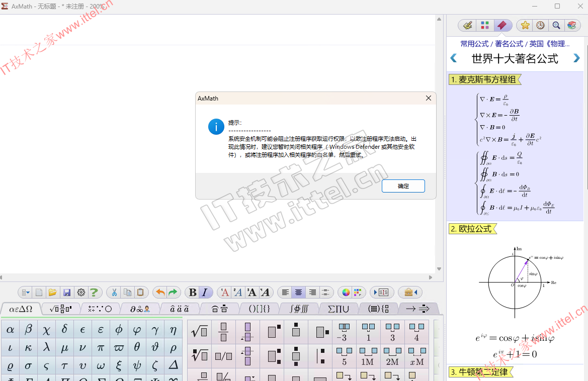Insert the alpha α symbol
Image resolution: width=588 pixels, height=381 pixels.
click(10, 330)
